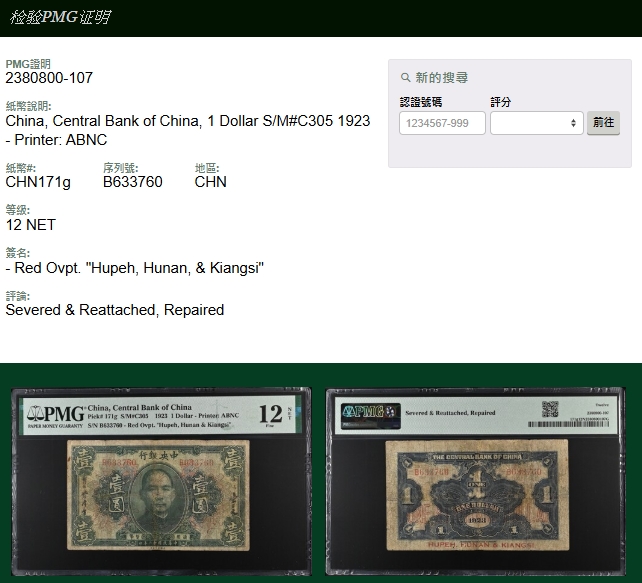642x583 pixels.
Task: Click the grade number 12 on front label
Action: point(270,413)
